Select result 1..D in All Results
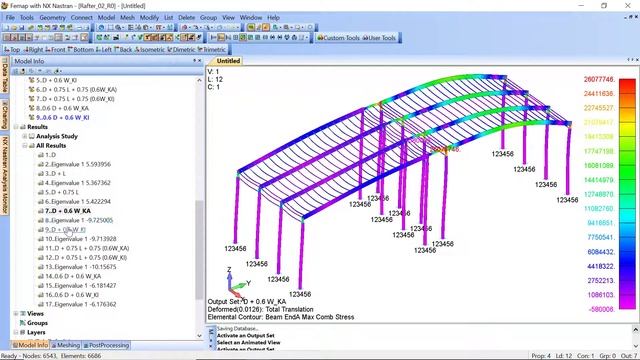640x360 pixels. [x=50, y=155]
